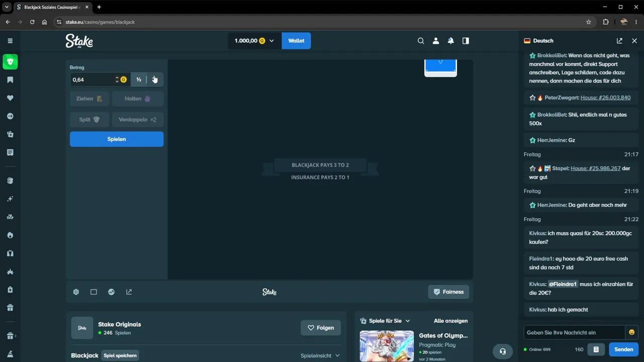Send the chat message with Senden
This screenshot has height=362, width=644.
[x=624, y=349]
